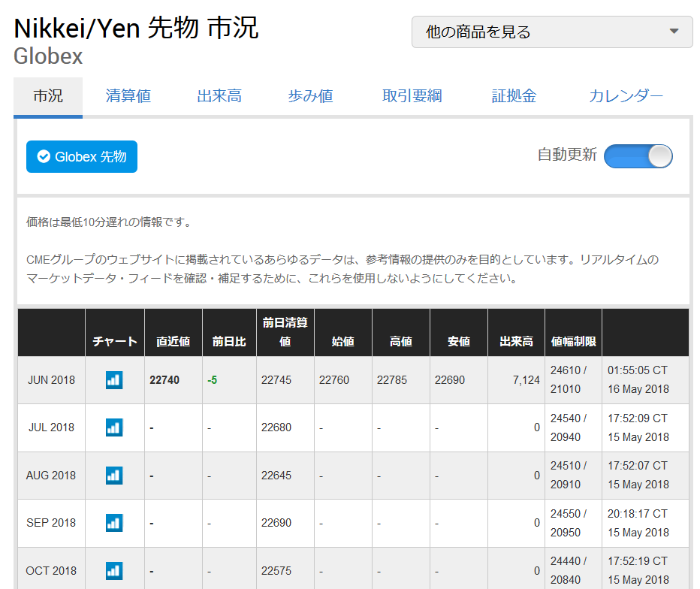This screenshot has height=589, width=700.
Task: Click the 20:18:17 CT timestamp
Action: pyautogui.click(x=638, y=514)
